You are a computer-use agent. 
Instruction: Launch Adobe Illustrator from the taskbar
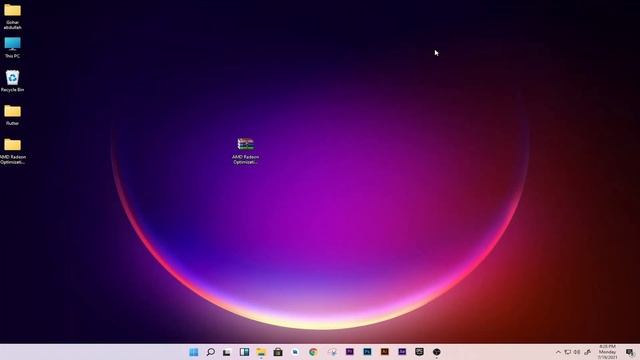pyautogui.click(x=384, y=351)
